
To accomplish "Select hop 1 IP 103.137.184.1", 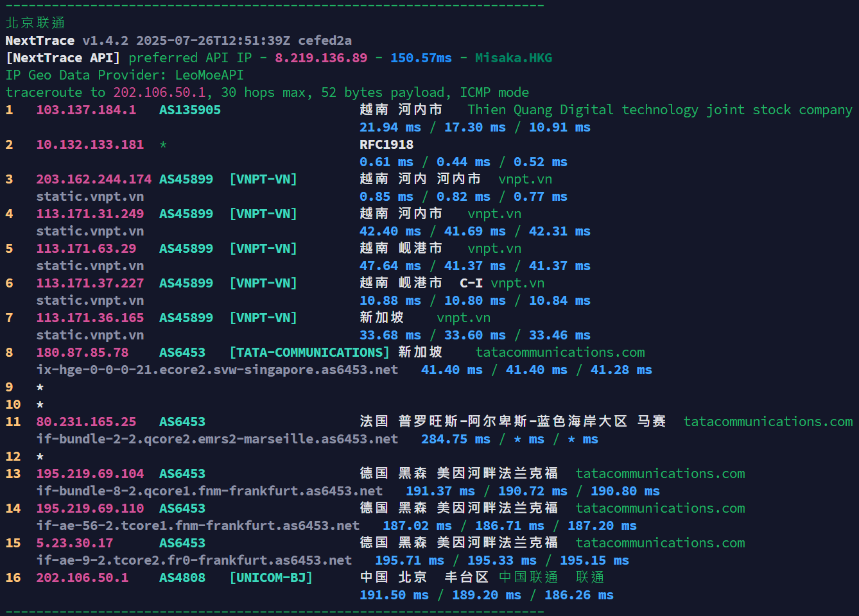I will click(86, 110).
